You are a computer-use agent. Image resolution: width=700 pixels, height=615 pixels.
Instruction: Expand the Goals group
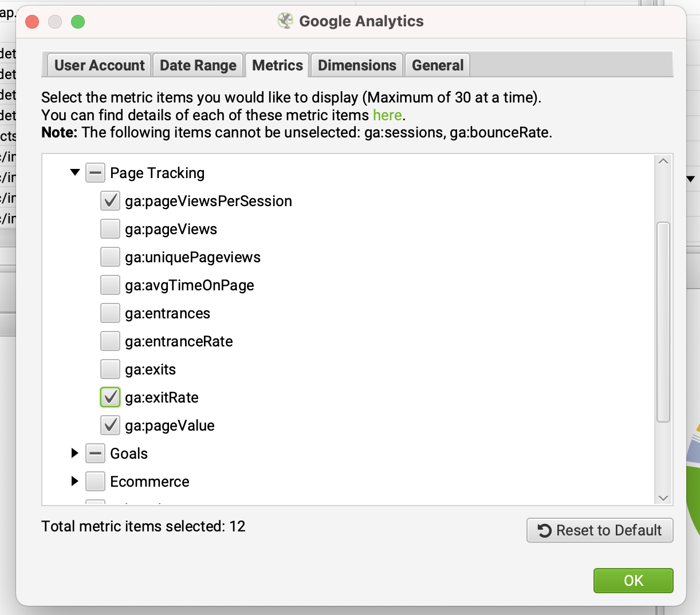click(x=74, y=453)
